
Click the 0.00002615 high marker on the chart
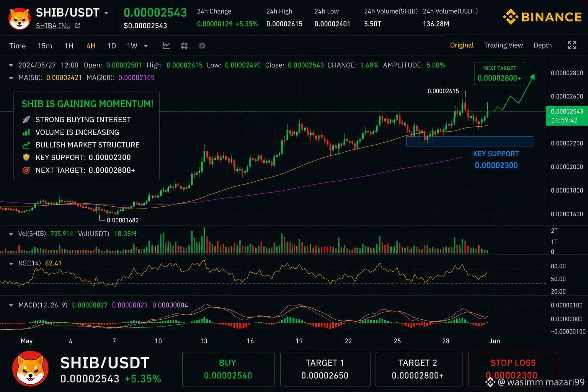tap(443, 91)
